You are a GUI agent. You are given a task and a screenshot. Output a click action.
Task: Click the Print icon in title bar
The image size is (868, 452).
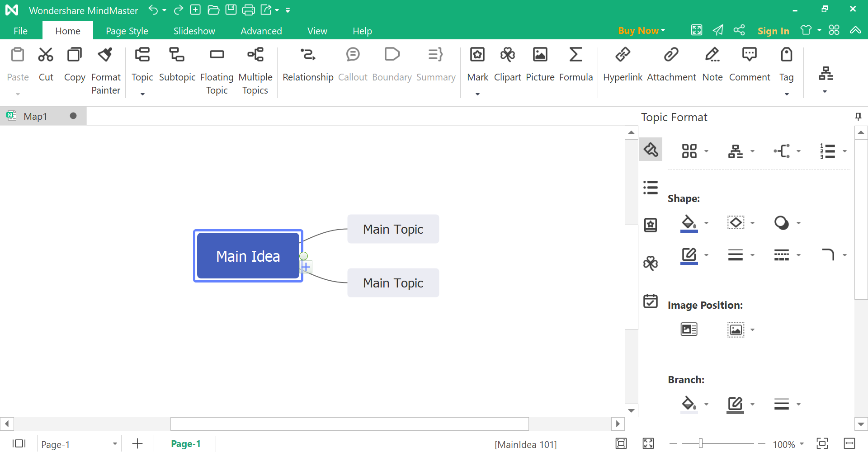[249, 9]
